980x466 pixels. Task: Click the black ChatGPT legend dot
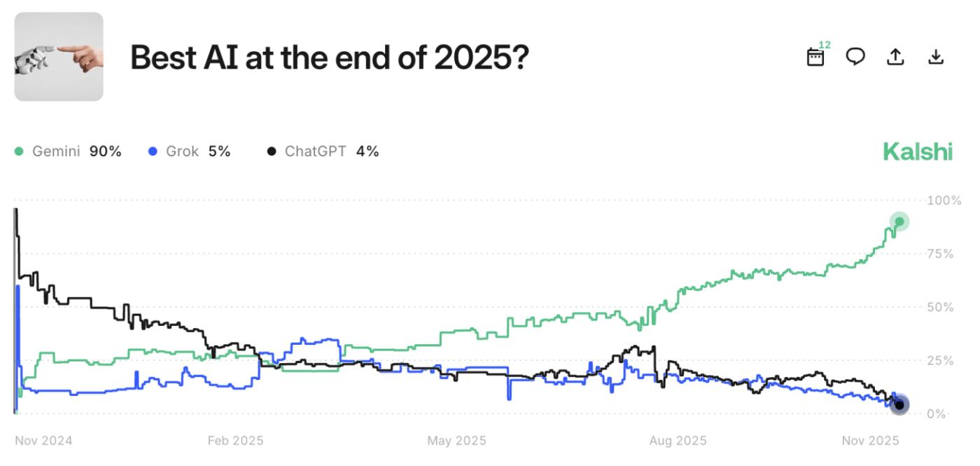point(272,151)
